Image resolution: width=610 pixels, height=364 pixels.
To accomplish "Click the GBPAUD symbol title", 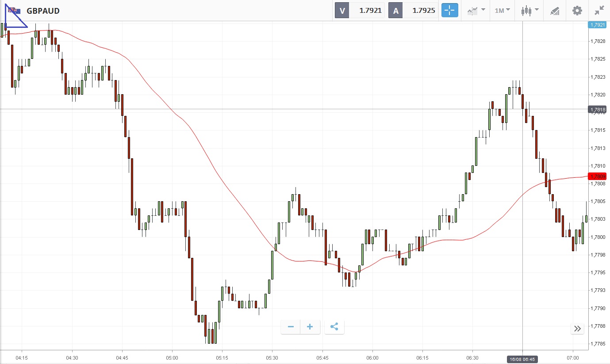I will point(43,11).
